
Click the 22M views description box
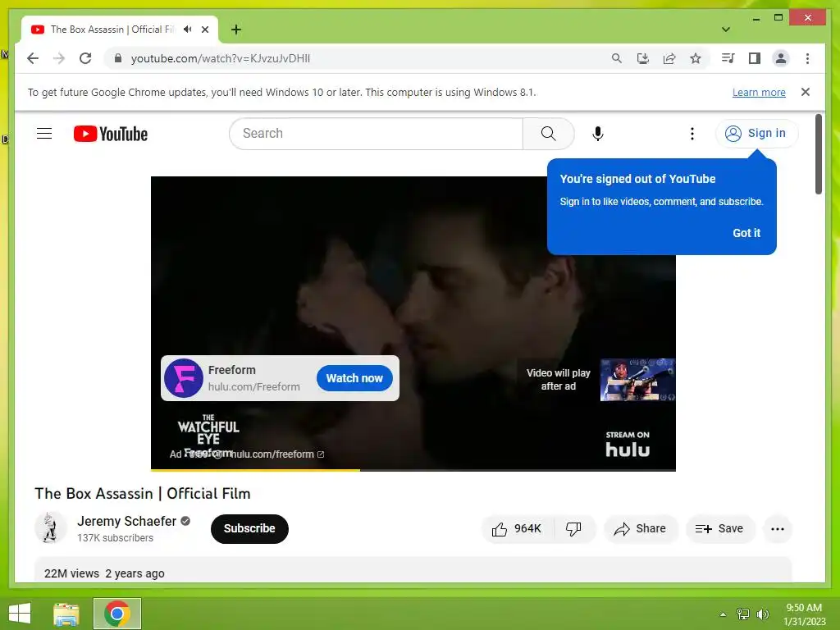tap(413, 569)
